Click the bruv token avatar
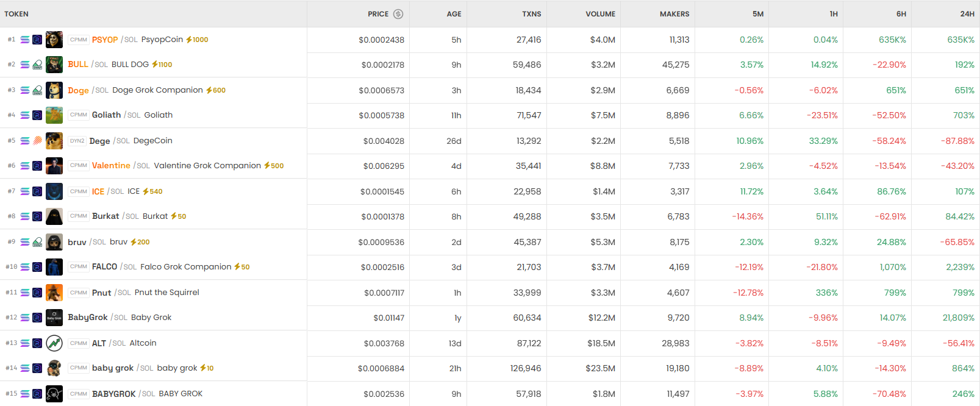980x406 pixels. [54, 242]
